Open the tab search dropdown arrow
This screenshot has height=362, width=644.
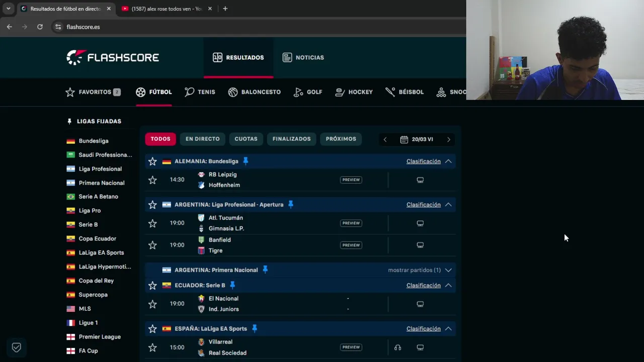coord(8,9)
